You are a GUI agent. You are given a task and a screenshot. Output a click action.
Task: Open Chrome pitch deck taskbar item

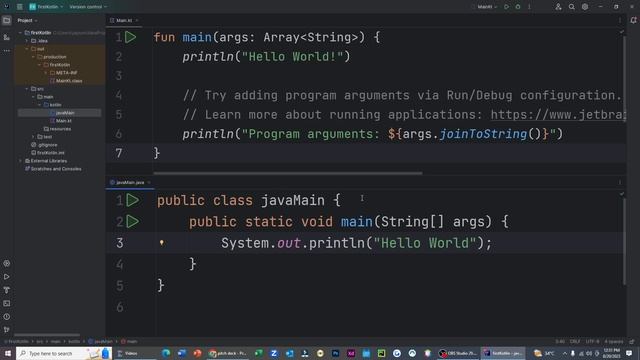coord(228,353)
